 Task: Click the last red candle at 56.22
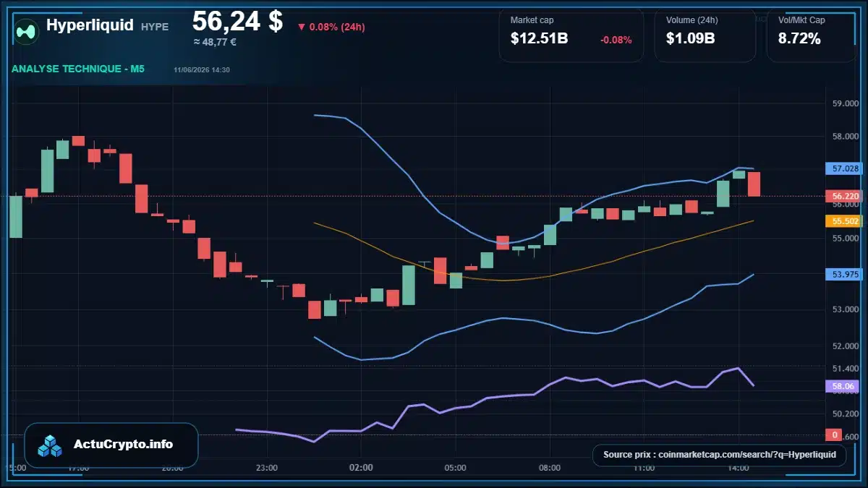pos(754,184)
